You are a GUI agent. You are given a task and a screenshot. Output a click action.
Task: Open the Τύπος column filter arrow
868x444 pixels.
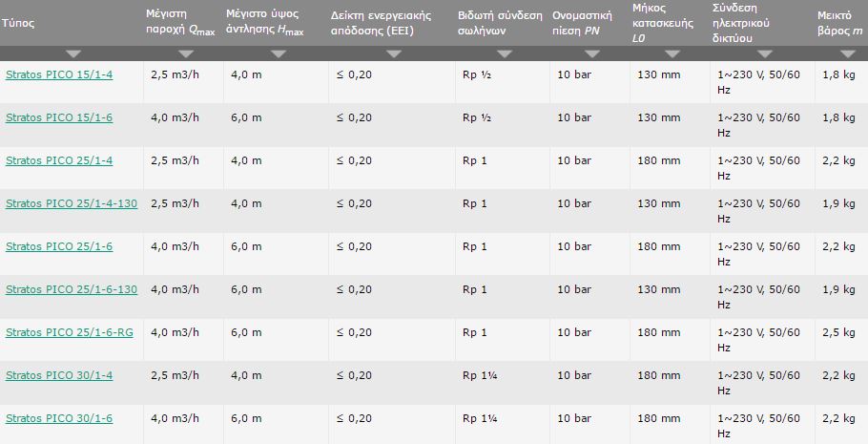pyautogui.click(x=73, y=54)
